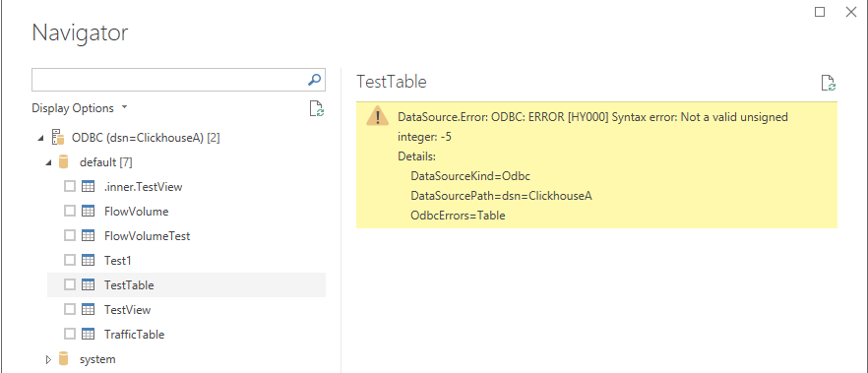
Task: Select the .inner.TestView tree row
Action: 186,187
